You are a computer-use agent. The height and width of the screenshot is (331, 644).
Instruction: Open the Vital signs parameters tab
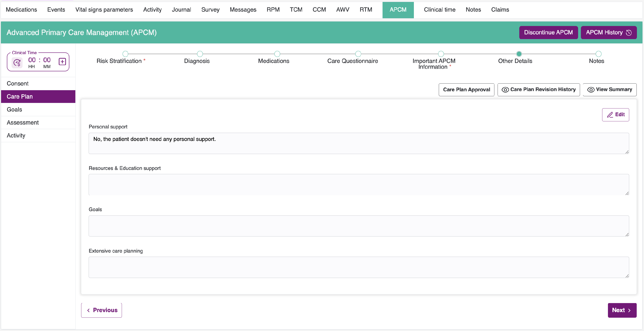pyautogui.click(x=104, y=10)
